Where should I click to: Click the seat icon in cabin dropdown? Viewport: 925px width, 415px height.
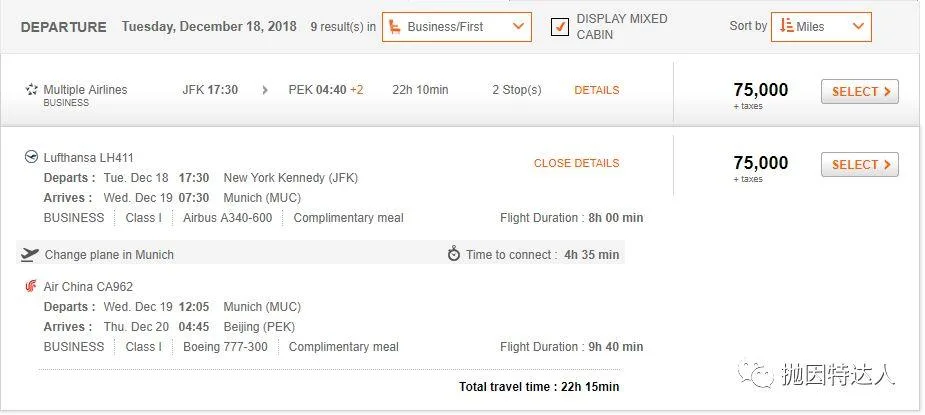(395, 27)
